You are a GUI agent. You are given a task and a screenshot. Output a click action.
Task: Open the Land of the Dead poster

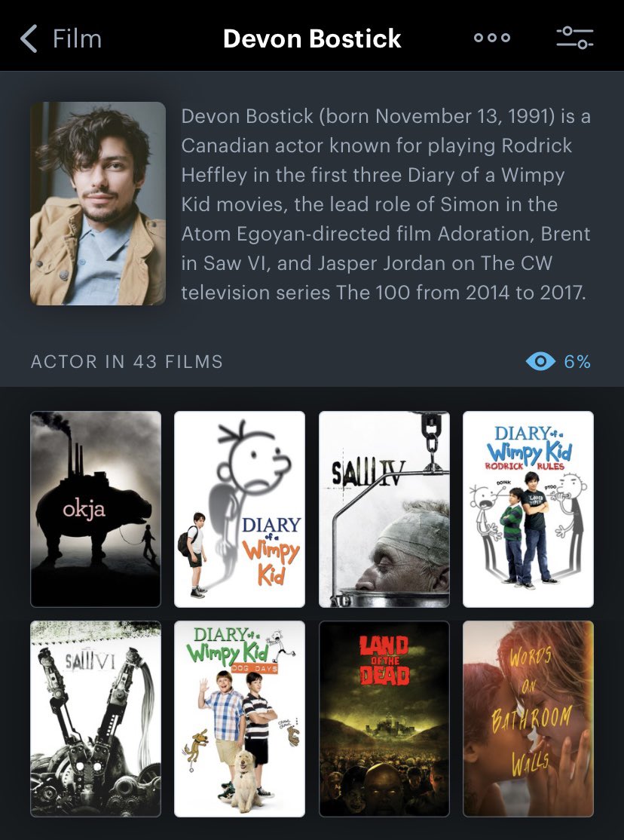point(384,719)
